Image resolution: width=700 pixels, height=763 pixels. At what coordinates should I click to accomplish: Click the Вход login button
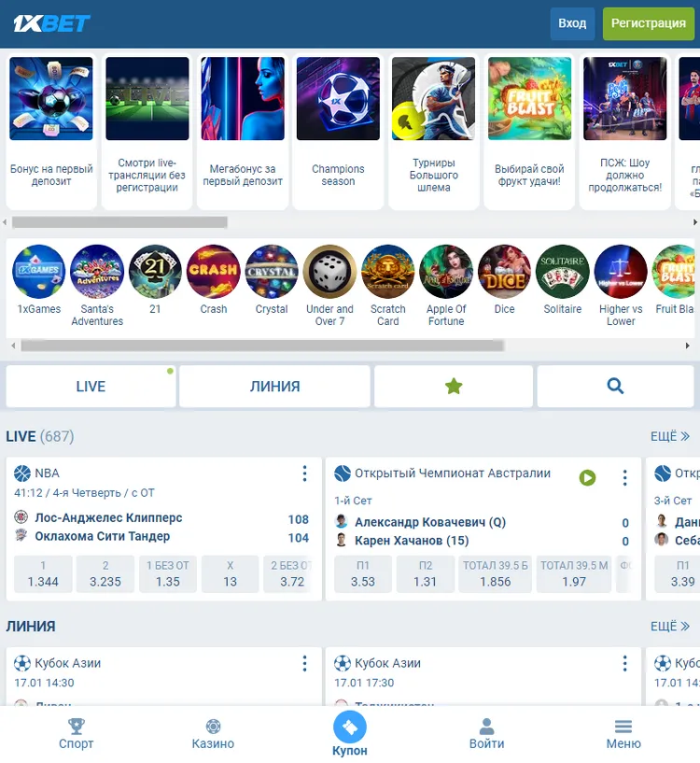coord(572,23)
